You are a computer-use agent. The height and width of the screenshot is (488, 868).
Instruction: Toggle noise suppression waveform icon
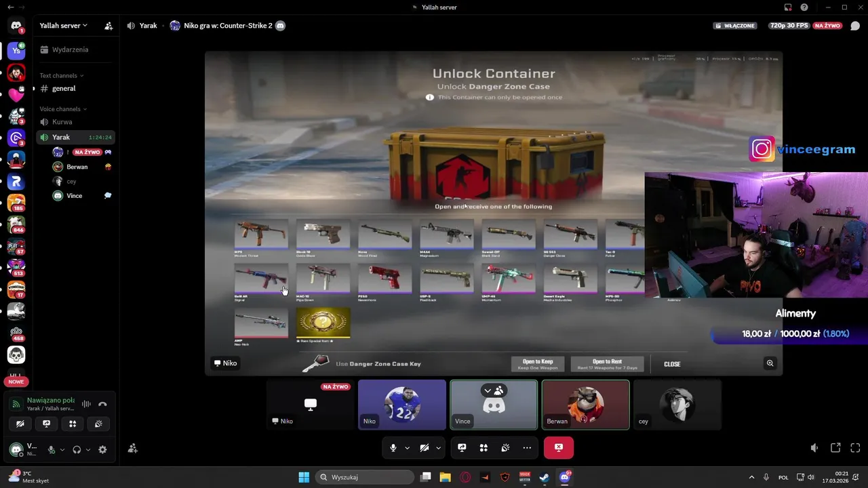[x=86, y=404]
